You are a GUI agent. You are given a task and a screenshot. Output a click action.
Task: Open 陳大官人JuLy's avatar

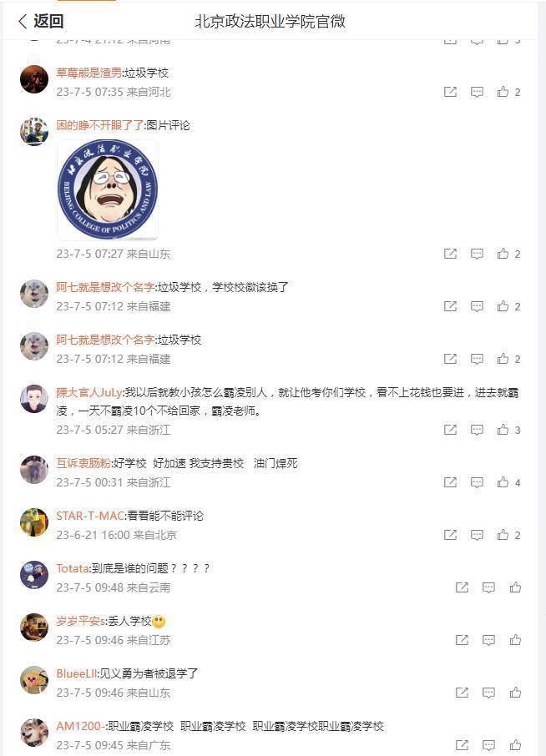pos(34,399)
